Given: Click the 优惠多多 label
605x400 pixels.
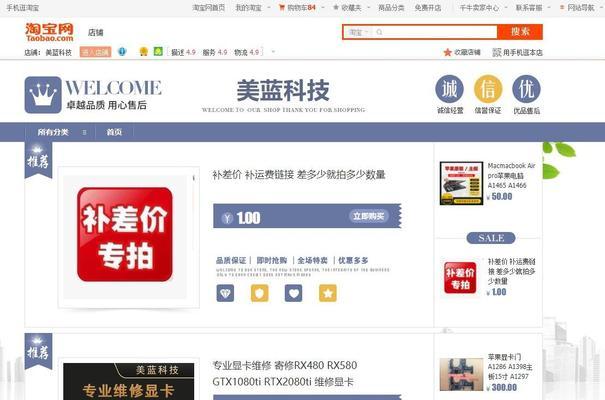Looking at the screenshot, I should coord(353,260).
